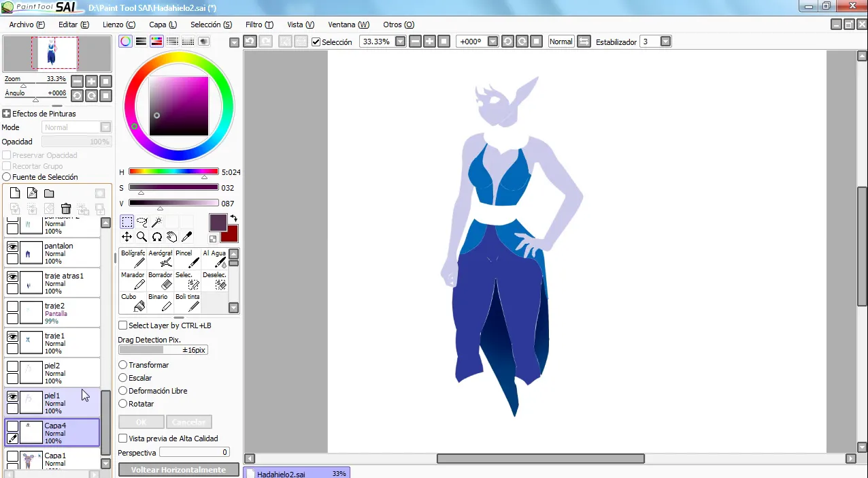Hide the traje atras1 layer eye
The height and width of the screenshot is (478, 868).
(x=12, y=277)
